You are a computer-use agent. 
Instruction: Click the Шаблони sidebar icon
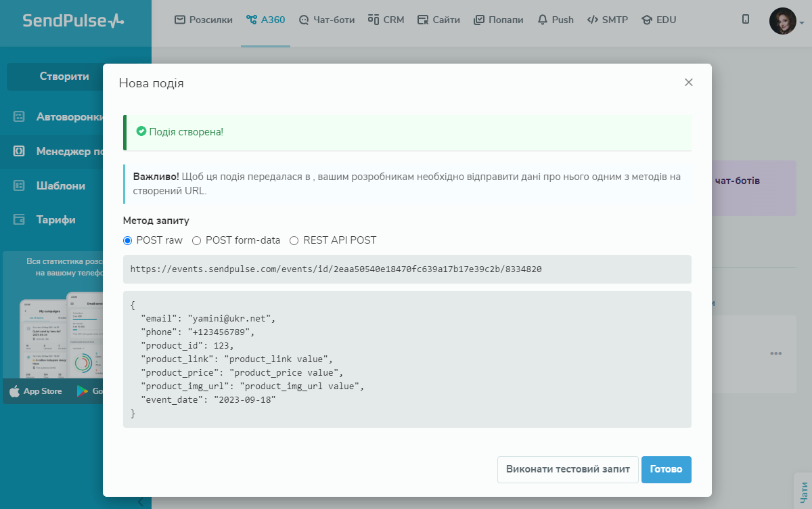click(20, 185)
